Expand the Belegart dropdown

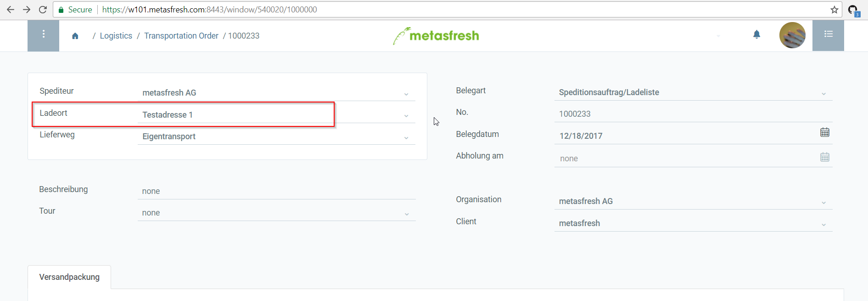pos(823,93)
